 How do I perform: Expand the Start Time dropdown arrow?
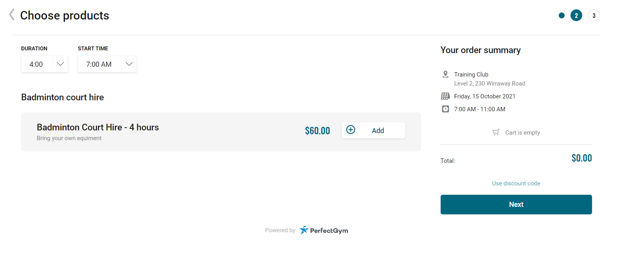pos(129,64)
